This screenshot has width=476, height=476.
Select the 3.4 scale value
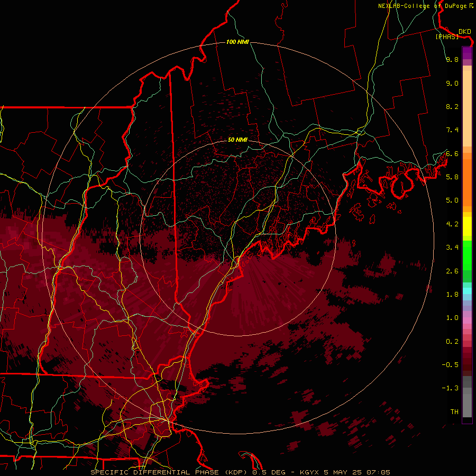tap(452, 248)
